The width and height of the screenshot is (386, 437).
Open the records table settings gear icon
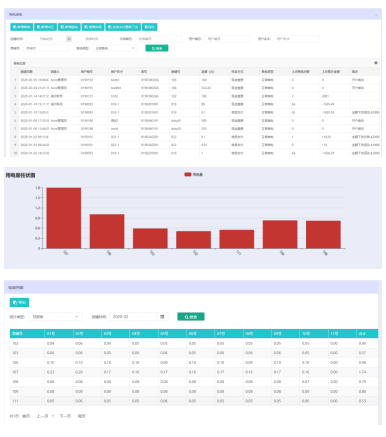tap(376, 63)
